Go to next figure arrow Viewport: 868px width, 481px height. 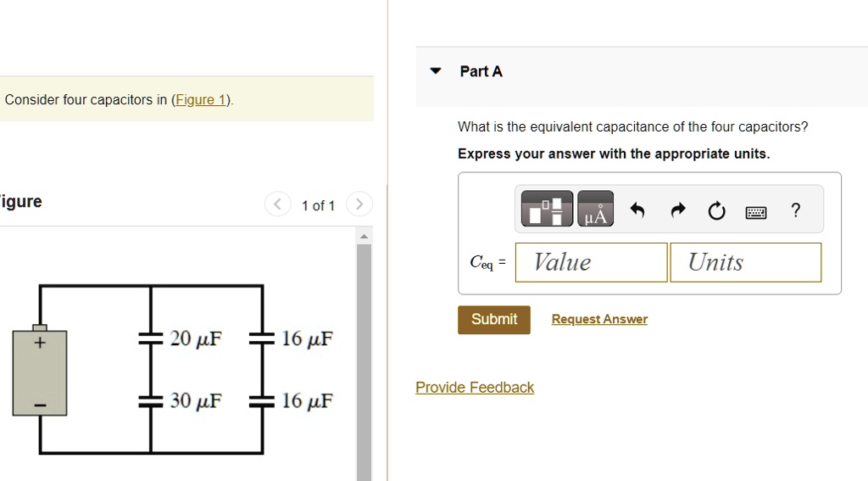point(359,204)
